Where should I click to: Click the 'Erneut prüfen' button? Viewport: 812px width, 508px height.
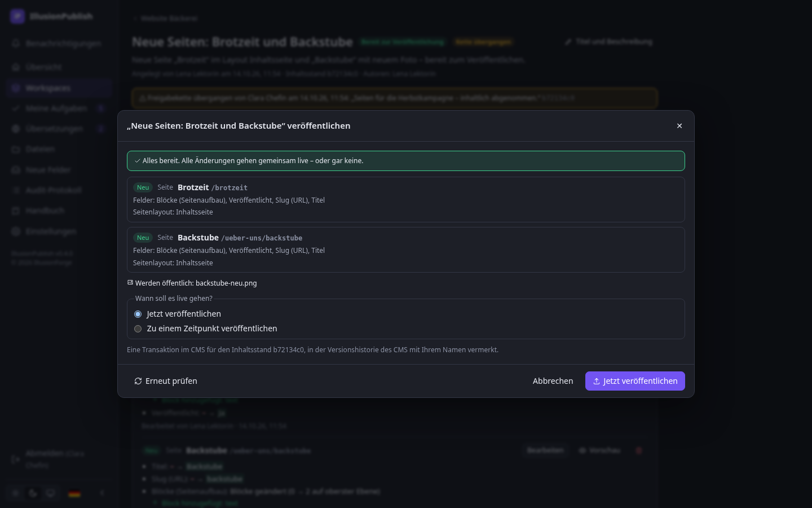pyautogui.click(x=166, y=381)
